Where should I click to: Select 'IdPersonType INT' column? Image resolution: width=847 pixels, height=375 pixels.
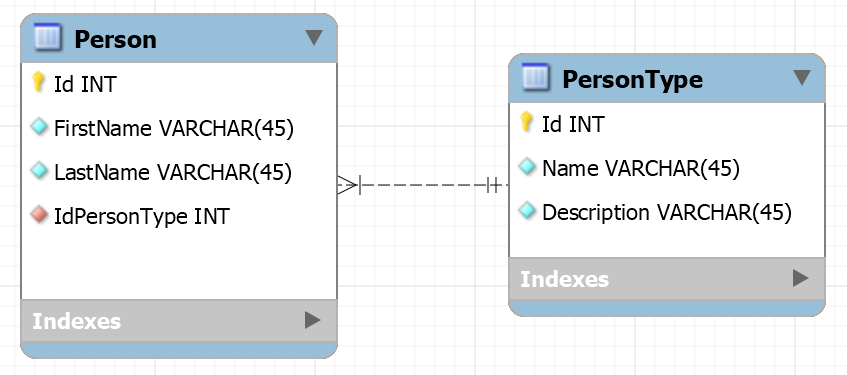point(142,216)
